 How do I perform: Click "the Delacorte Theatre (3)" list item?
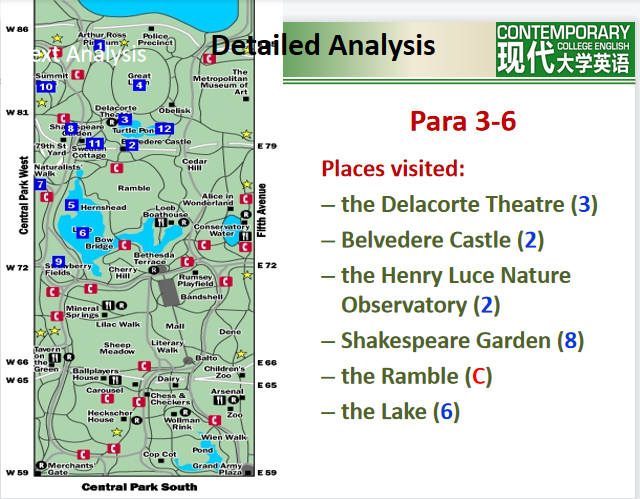[467, 204]
